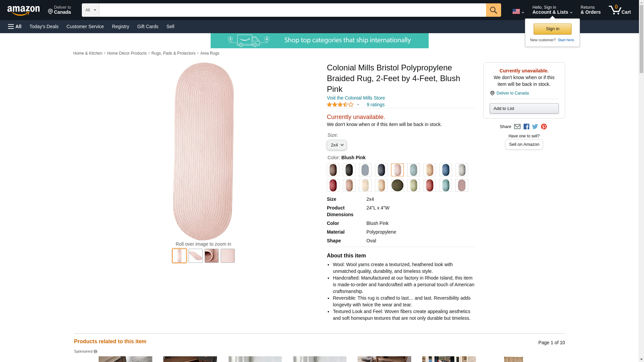Click the yellow Sign in button
Screen dimensions: 644x362
point(552,29)
